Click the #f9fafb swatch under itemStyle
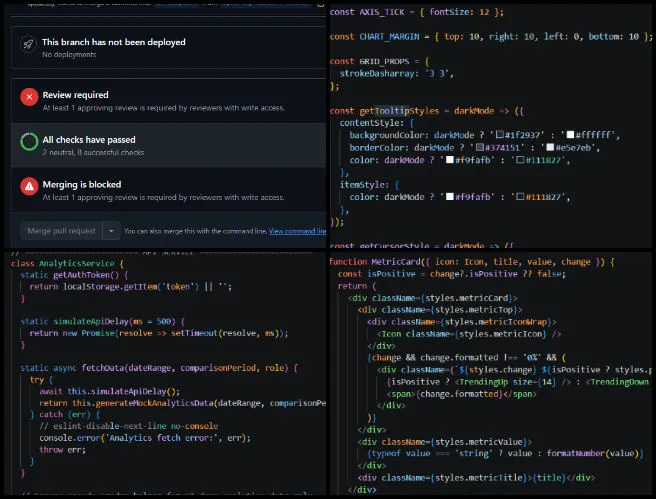This screenshot has height=499, width=656. [450, 197]
